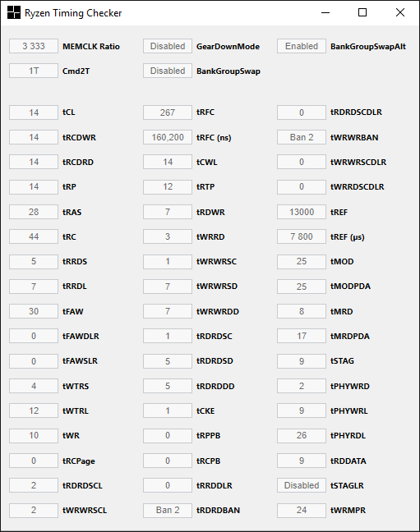Select the Cmd2T 1T field
This screenshot has width=420, height=532.
point(34,71)
